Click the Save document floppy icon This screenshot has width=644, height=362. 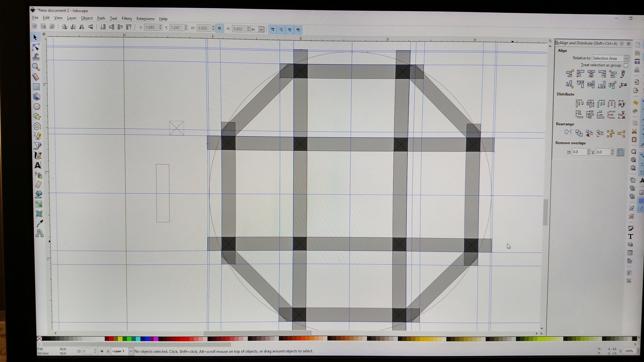(637, 61)
